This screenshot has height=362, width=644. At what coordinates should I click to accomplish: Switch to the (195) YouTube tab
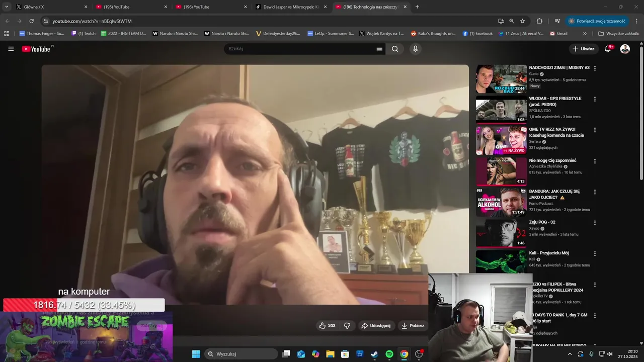[132, 7]
